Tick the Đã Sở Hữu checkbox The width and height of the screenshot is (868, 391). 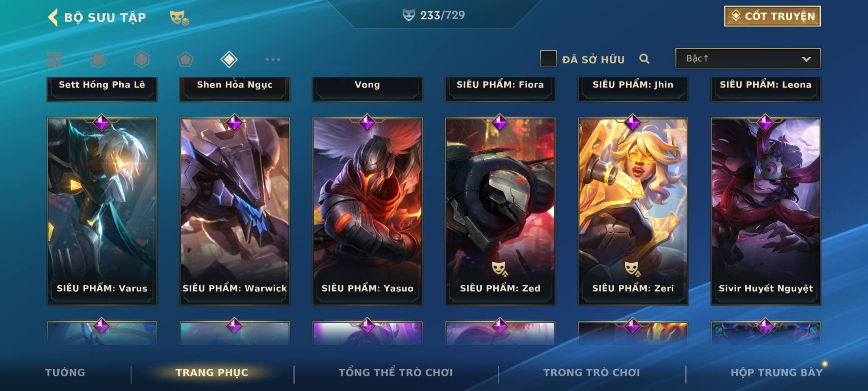point(548,58)
